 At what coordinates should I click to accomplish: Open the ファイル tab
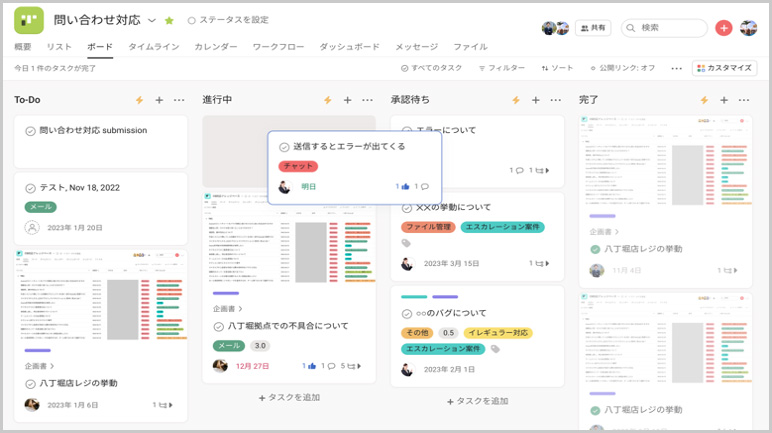[x=470, y=47]
